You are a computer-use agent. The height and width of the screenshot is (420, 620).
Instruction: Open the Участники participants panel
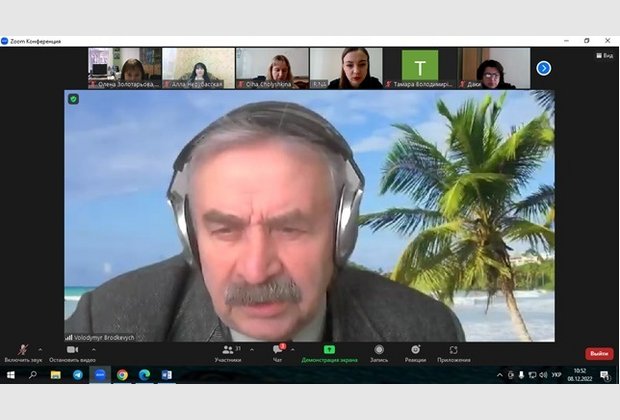pyautogui.click(x=228, y=351)
